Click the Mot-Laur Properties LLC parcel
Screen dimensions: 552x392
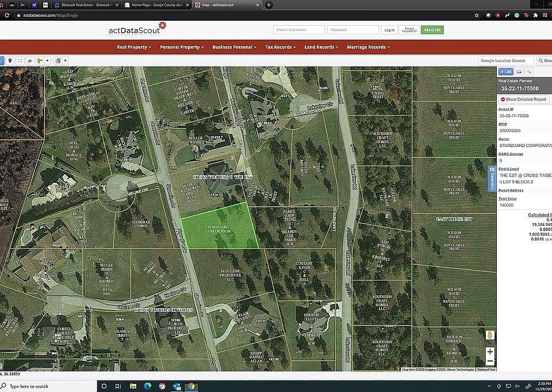tap(230, 275)
